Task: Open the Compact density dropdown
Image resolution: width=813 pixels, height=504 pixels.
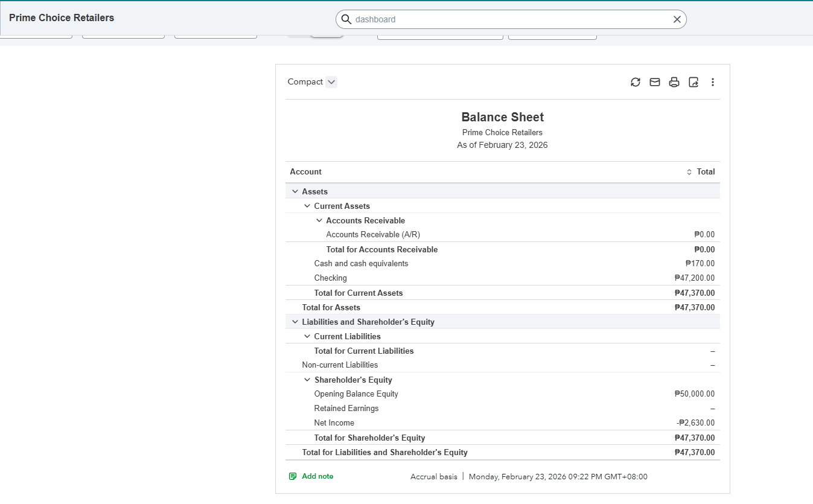Action: [331, 82]
